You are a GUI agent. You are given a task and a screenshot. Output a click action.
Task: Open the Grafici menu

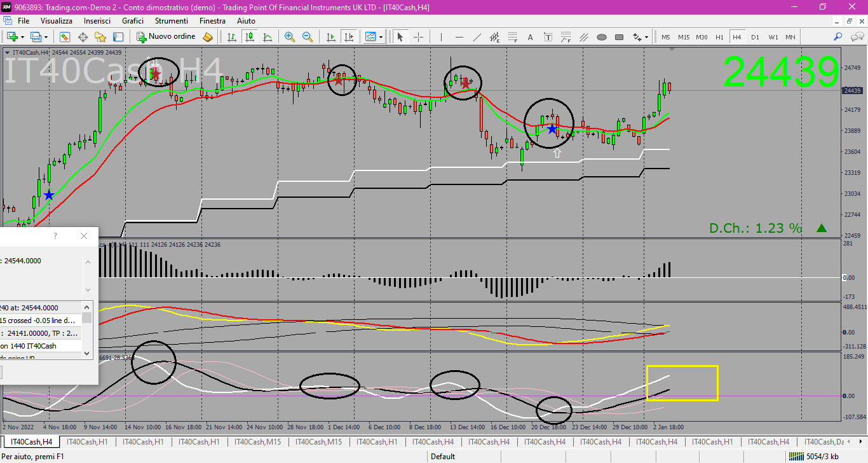(133, 21)
